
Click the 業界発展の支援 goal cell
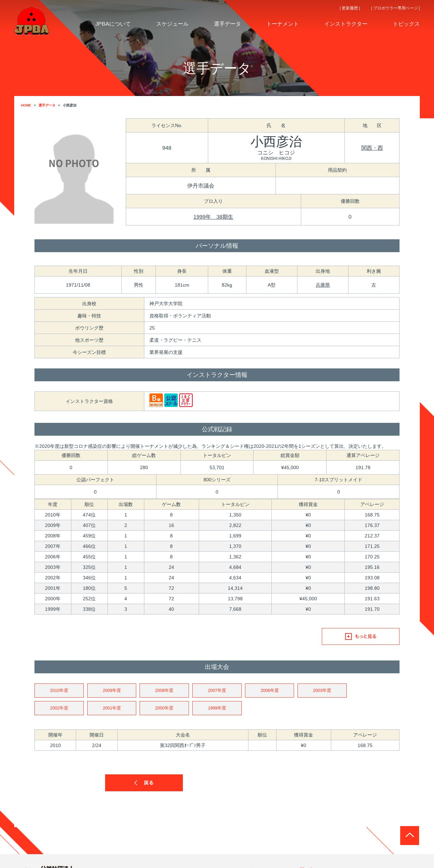coord(272,352)
